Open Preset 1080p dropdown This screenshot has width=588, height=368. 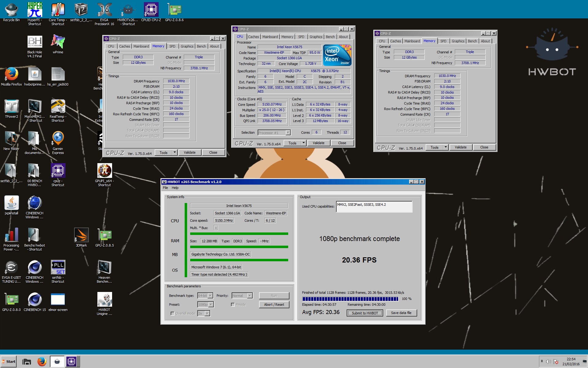pos(211,305)
